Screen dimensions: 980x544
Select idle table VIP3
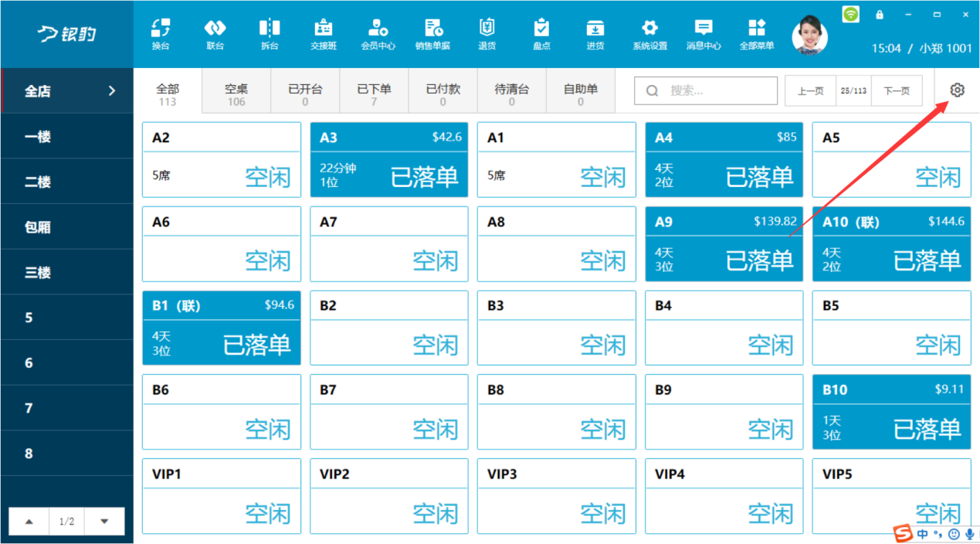coord(557,496)
